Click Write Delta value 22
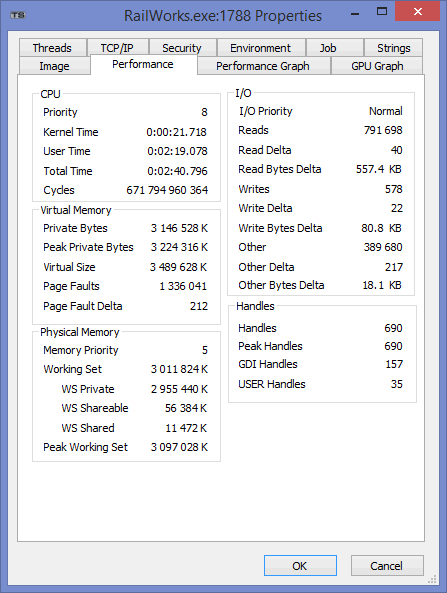Viewport: 447px width, 593px height. (397, 208)
